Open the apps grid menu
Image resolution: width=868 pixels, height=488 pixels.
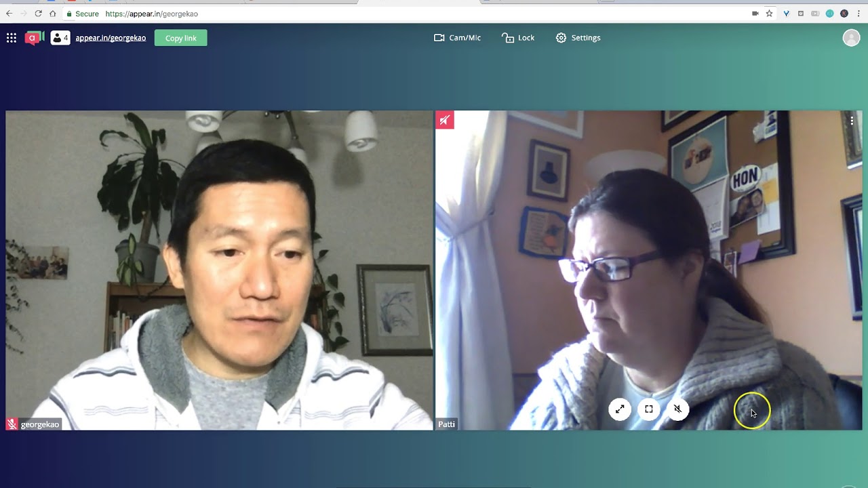point(12,38)
